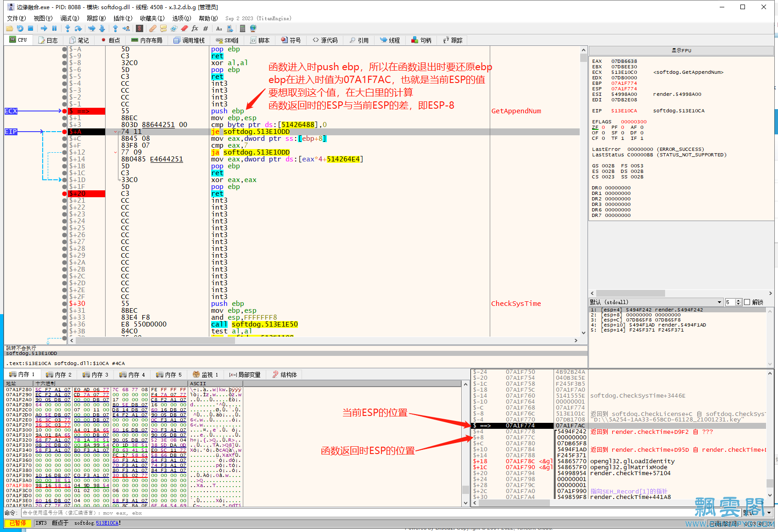Toggle breakpoint bullet on the $+C row
Viewport: 778px width, 532px height.
click(x=64, y=139)
